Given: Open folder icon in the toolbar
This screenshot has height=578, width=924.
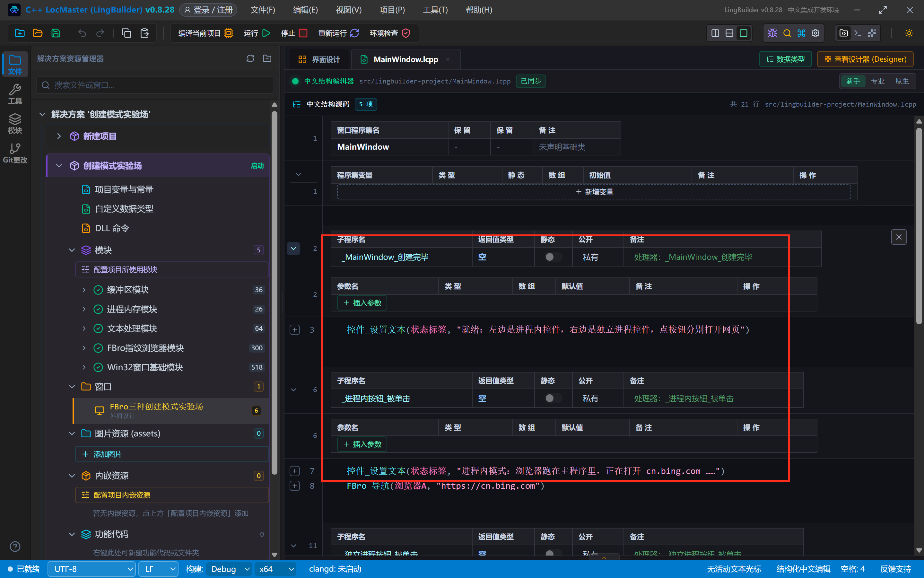Looking at the screenshot, I should [38, 33].
